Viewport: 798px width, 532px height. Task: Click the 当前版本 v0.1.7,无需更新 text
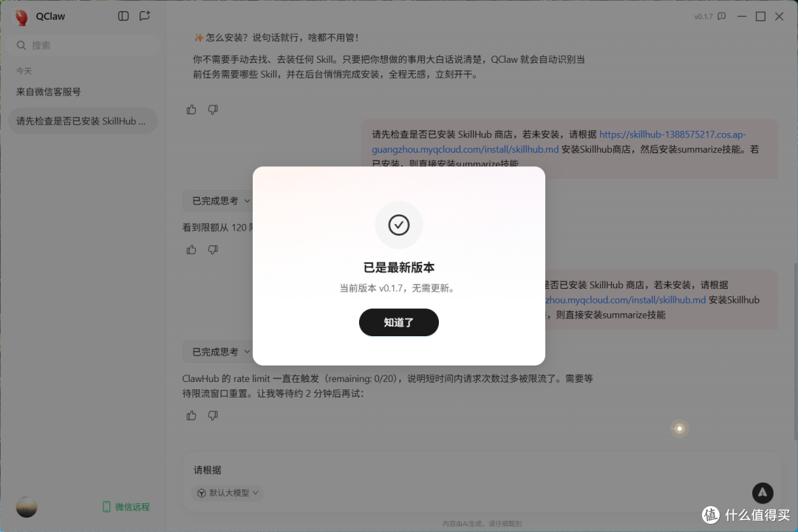398,288
